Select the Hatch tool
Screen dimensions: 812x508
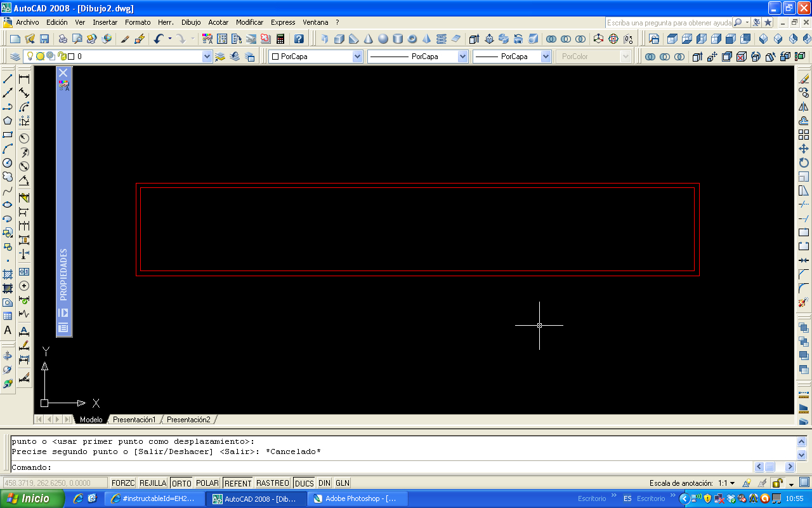[8, 274]
